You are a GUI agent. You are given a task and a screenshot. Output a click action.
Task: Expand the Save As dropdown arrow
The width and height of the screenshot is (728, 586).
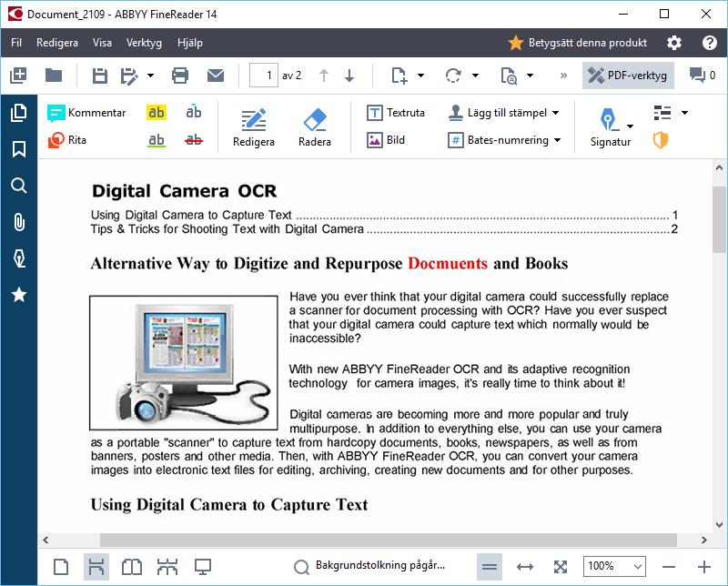150,76
